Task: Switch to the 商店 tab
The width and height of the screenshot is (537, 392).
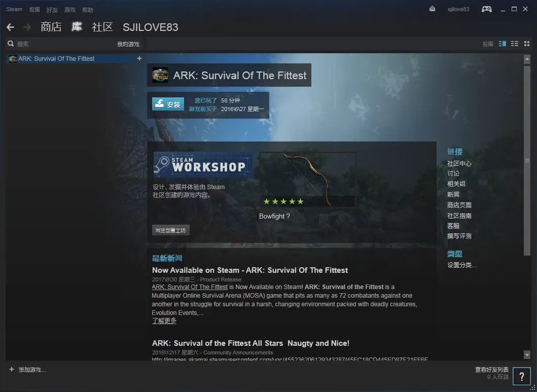Action: pos(51,27)
